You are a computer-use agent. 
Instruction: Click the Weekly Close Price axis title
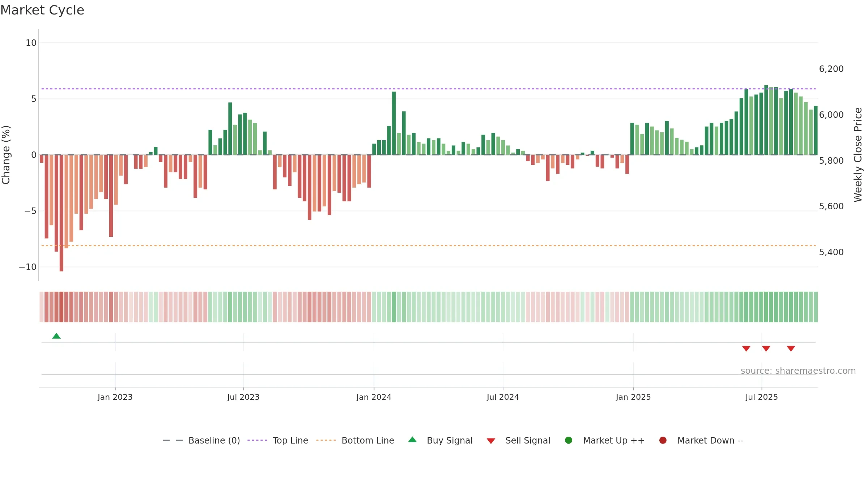[x=858, y=155]
